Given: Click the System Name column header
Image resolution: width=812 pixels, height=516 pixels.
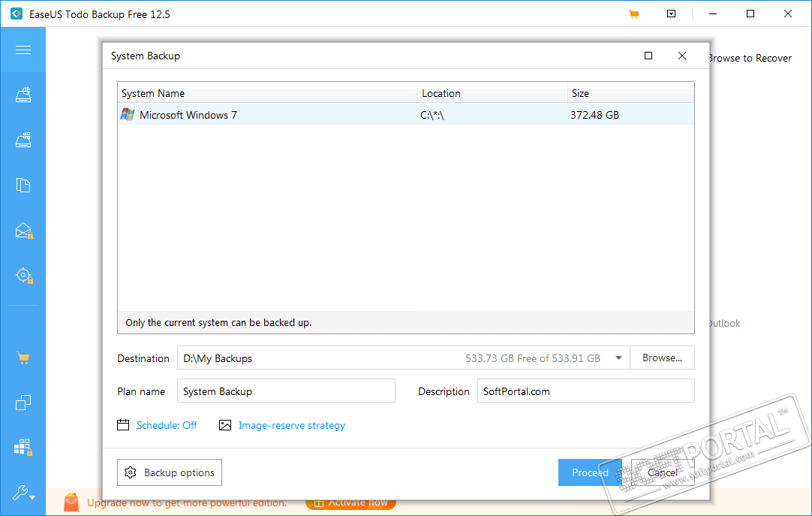Looking at the screenshot, I should point(268,93).
